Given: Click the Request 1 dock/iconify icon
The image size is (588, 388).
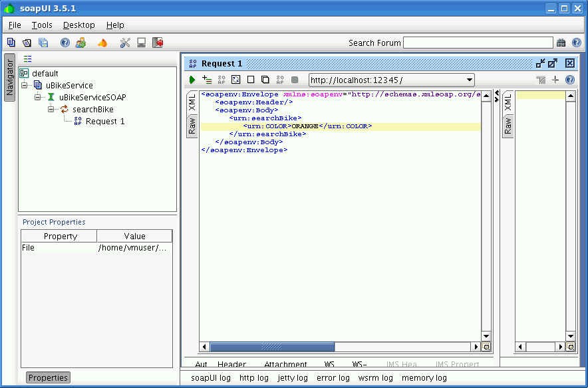Looking at the screenshot, I should [x=540, y=63].
